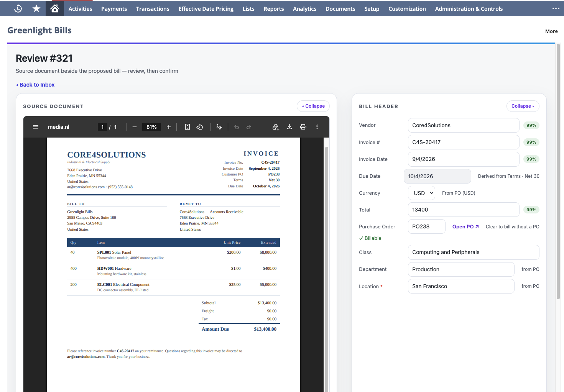The height and width of the screenshot is (392, 564).
Task: Rotate the PDF counterclockwise
Action: [200, 127]
